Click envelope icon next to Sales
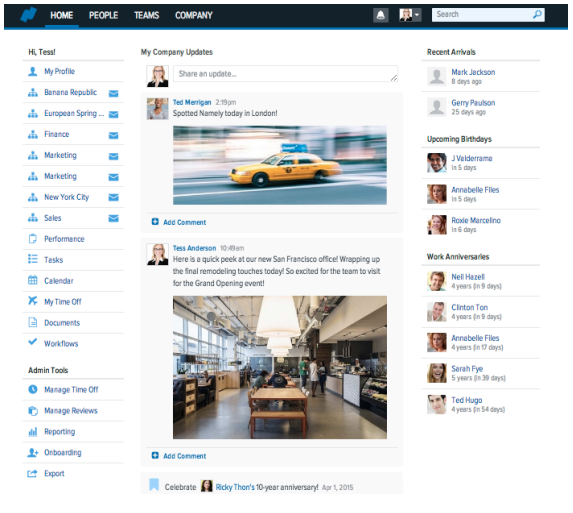This screenshot has width=573, height=513. tap(114, 218)
